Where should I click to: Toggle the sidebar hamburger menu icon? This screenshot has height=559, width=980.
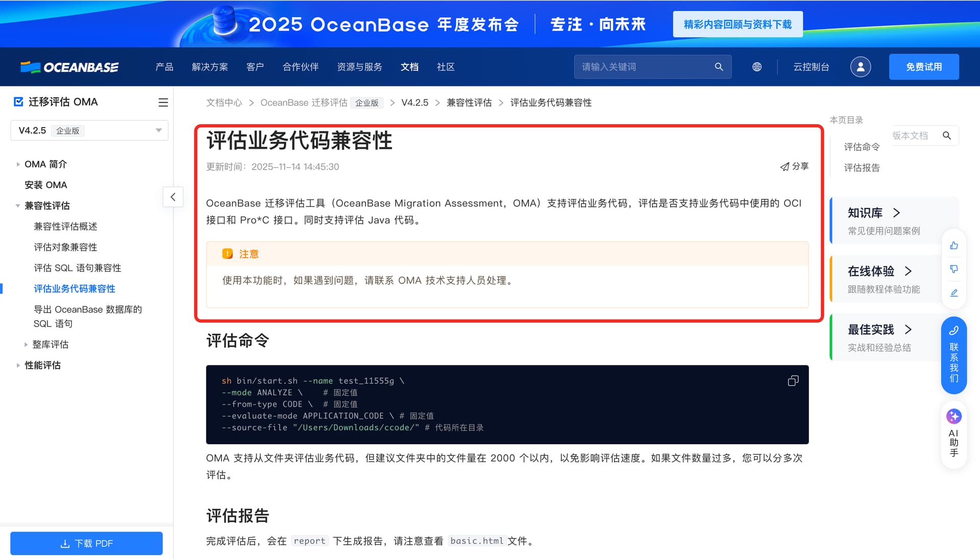coord(163,103)
